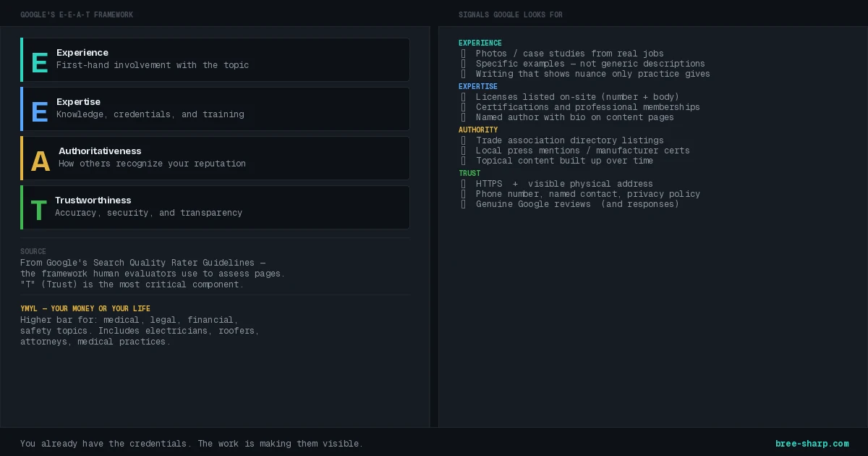Click the teal E icon for Experience

tap(39, 63)
